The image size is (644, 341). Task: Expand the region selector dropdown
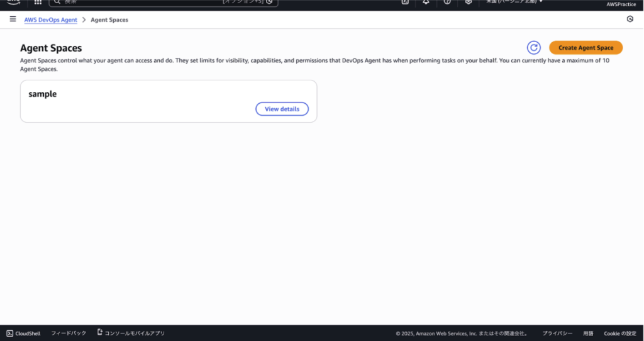click(514, 2)
